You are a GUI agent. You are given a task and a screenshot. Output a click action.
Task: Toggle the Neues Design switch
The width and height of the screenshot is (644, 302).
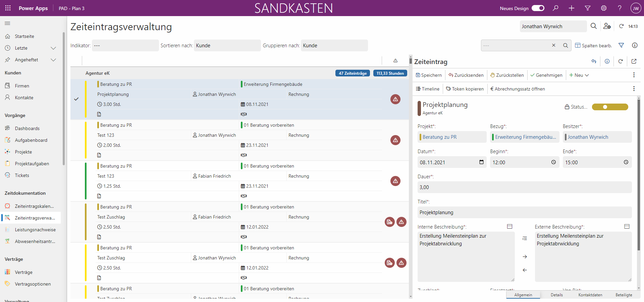pyautogui.click(x=538, y=8)
